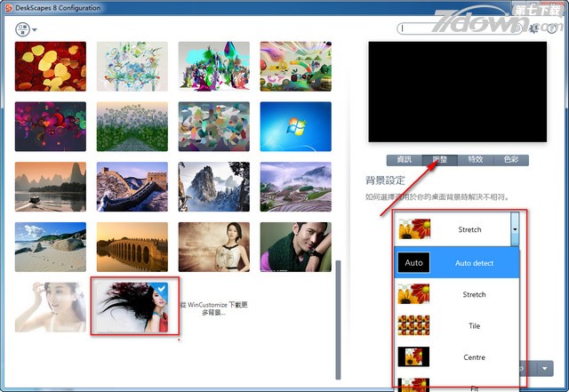Choose the candy landscape rainbow wallpaper
Image resolution: width=569 pixels, height=392 pixels.
296,66
